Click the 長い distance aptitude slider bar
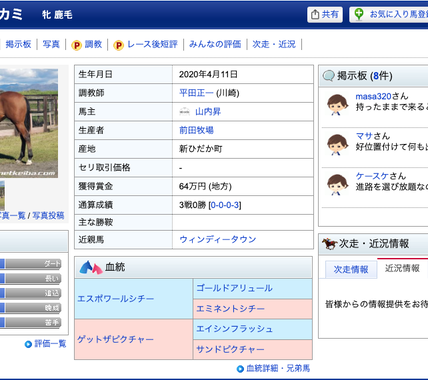The width and height of the screenshot is (428, 380). (x=31, y=278)
